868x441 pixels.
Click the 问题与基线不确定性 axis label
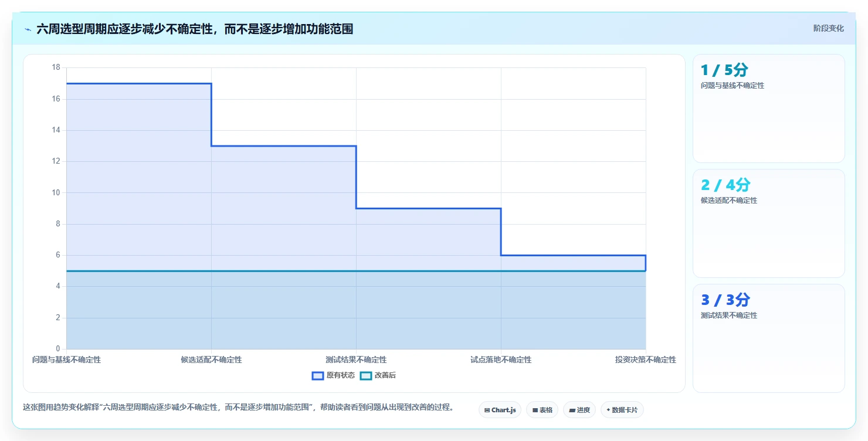click(66, 359)
